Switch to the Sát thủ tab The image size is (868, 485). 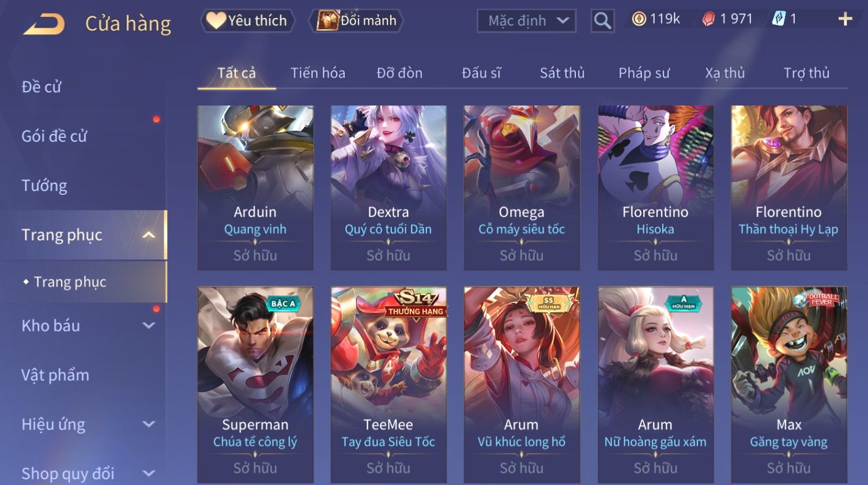[562, 73]
